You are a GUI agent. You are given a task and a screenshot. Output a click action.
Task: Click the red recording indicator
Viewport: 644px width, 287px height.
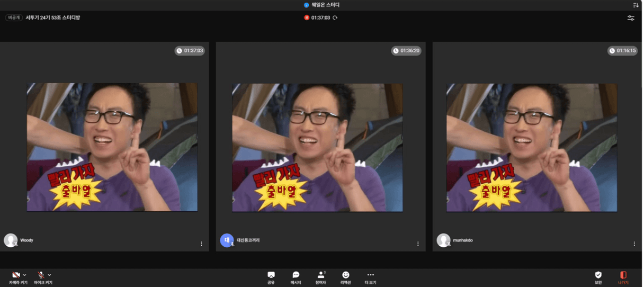[307, 18]
